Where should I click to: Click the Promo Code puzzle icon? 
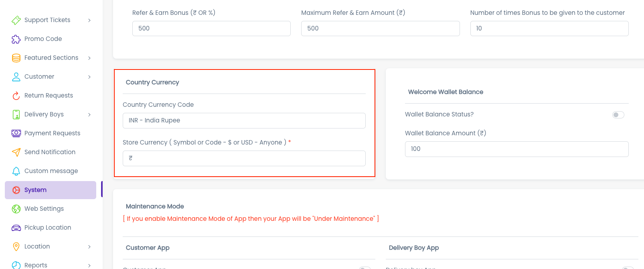point(16,39)
